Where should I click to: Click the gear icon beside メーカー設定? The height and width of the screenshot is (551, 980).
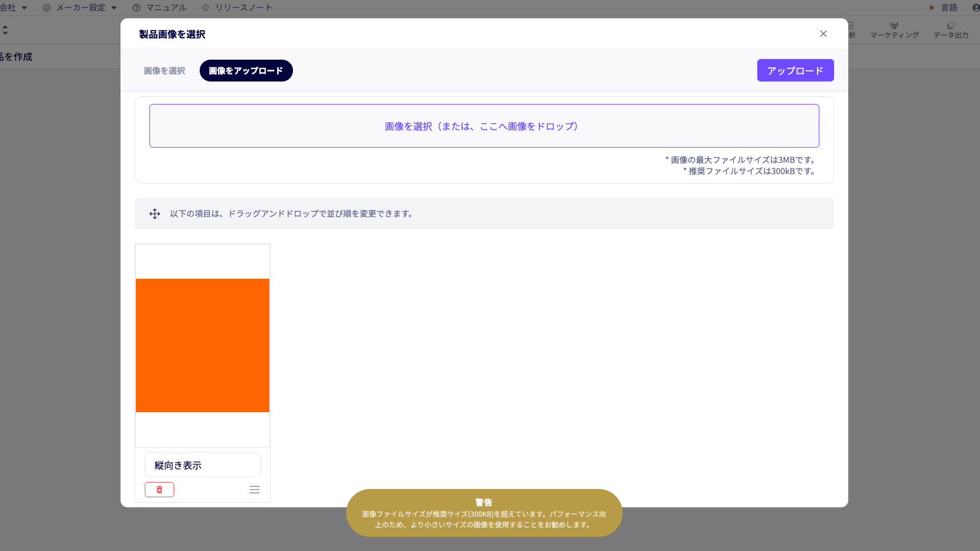(x=47, y=8)
